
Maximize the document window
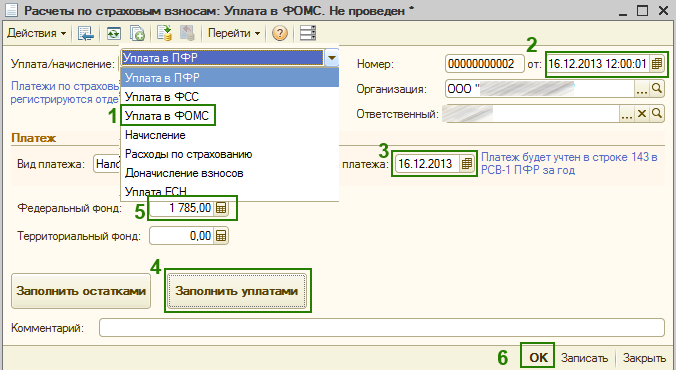[x=642, y=11]
